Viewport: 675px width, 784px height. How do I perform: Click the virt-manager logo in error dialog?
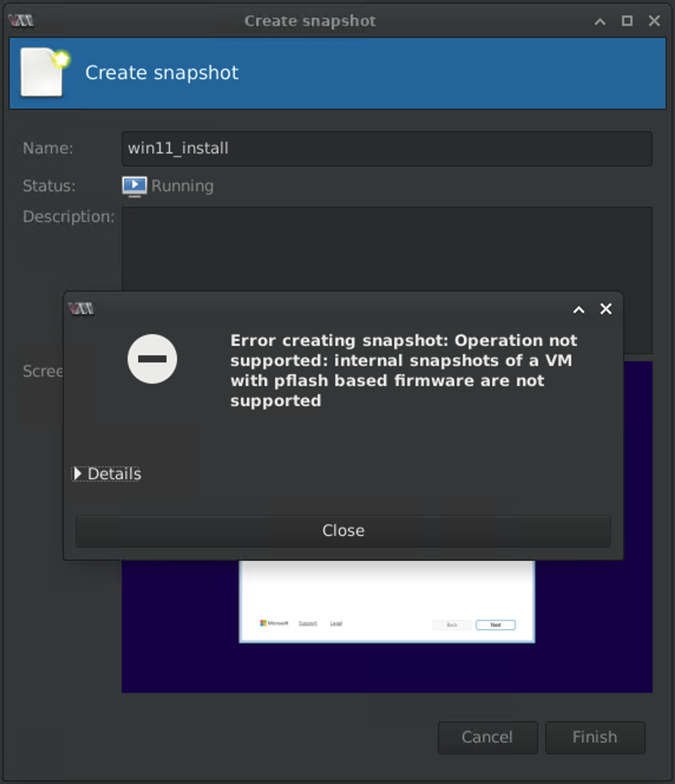(81, 309)
